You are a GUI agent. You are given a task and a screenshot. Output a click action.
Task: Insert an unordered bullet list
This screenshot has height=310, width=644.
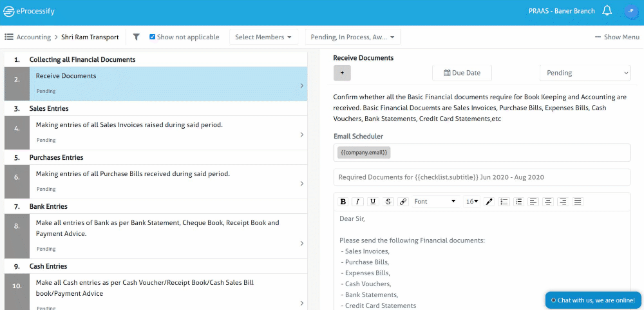(x=504, y=202)
